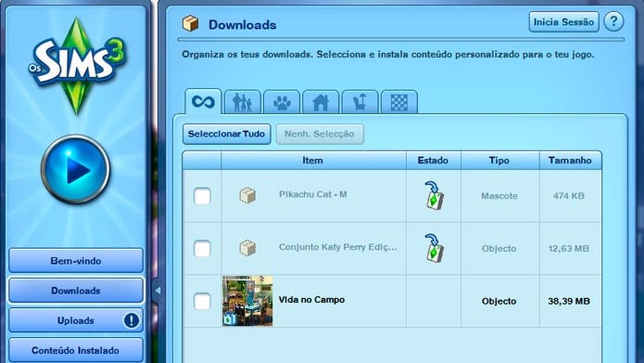This screenshot has height=363, width=644.
Task: Tick the checkbox for Pikachu Cat - M
Action: click(202, 196)
